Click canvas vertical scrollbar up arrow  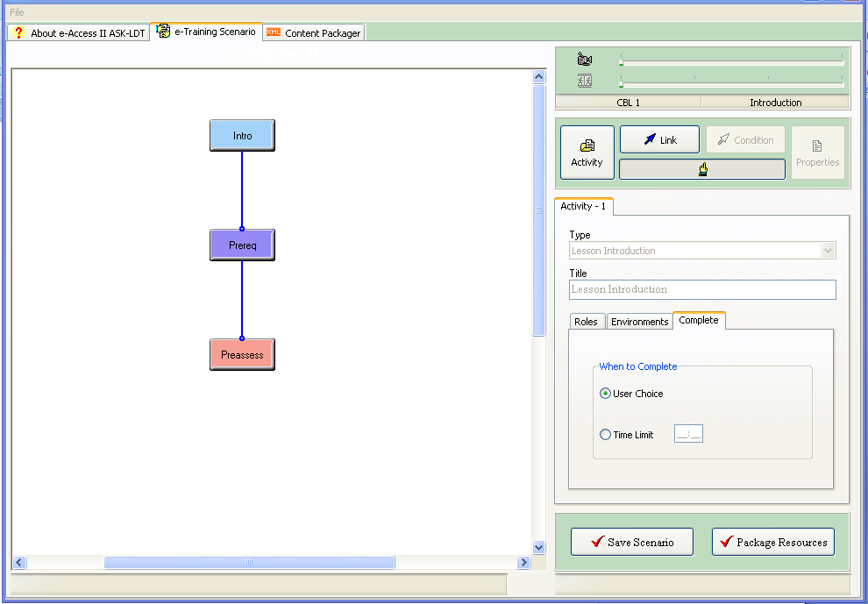pos(538,77)
